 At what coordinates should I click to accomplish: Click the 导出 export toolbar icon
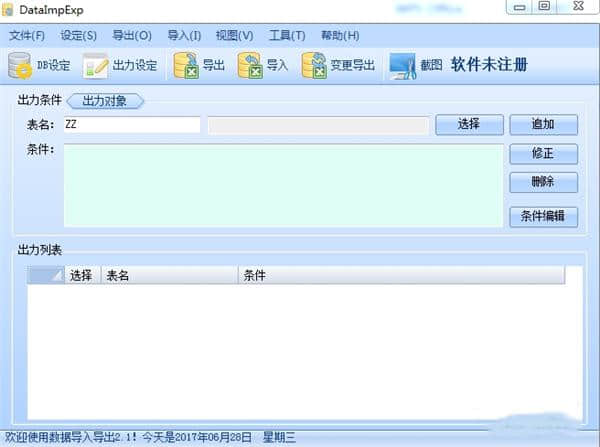(x=186, y=65)
